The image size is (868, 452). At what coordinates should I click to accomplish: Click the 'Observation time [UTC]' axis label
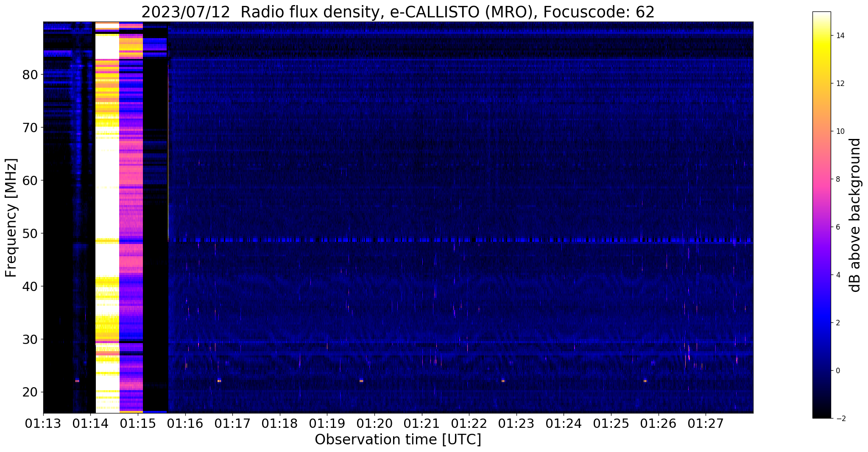point(398,439)
